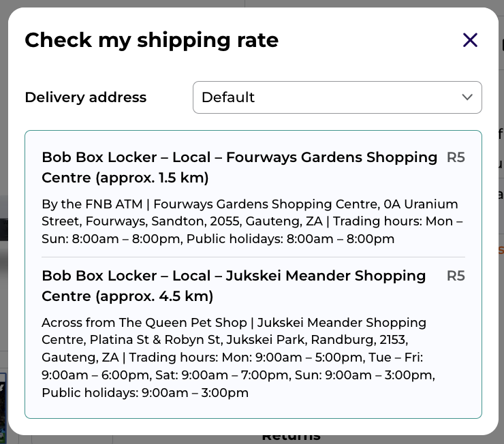This screenshot has height=444, width=504.
Task: Click the 'Delivery address' label
Action: tap(85, 97)
